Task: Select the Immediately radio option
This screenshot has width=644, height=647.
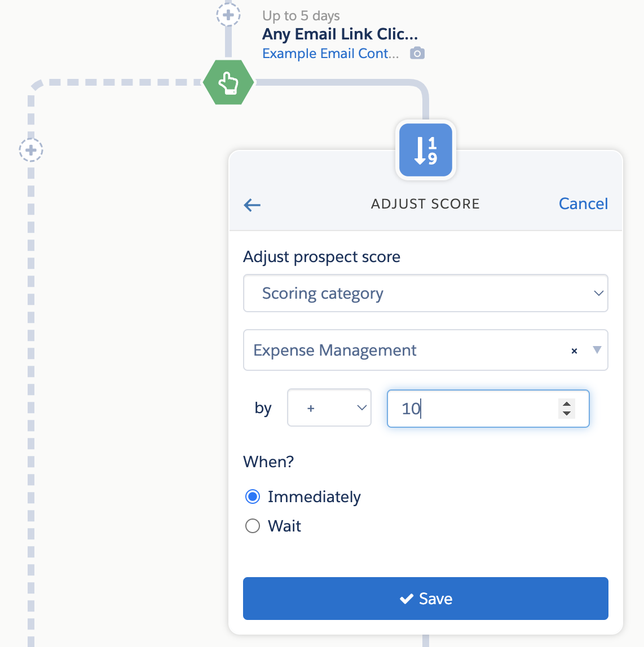Action: coord(253,497)
